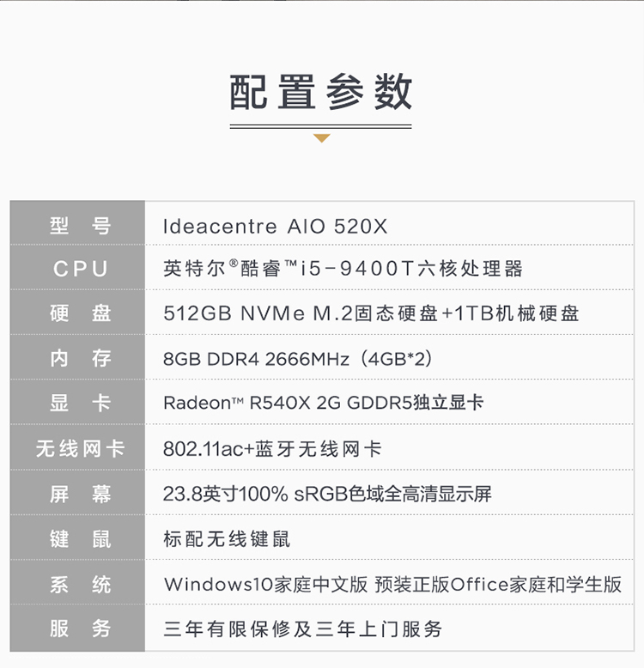Select the 硬盘 label cell
The width and height of the screenshot is (644, 668).
pyautogui.click(x=77, y=313)
